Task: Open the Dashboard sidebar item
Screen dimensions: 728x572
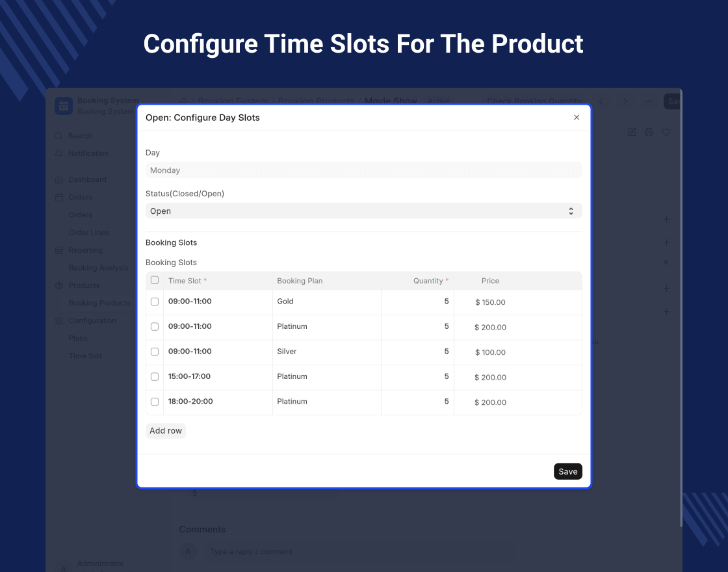Action: pos(87,179)
